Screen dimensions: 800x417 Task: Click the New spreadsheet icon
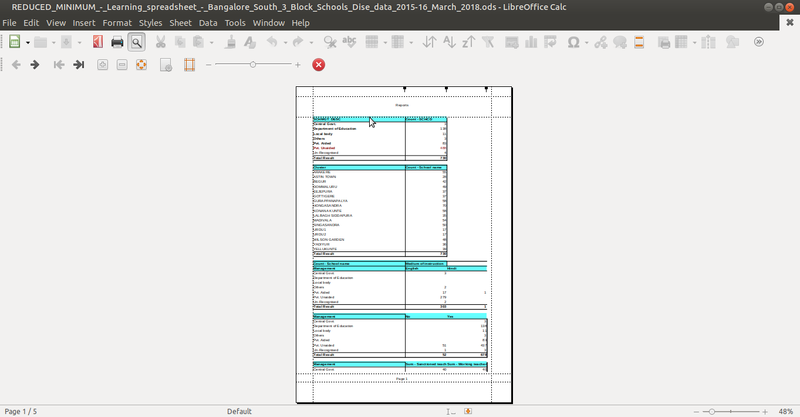(x=15, y=42)
